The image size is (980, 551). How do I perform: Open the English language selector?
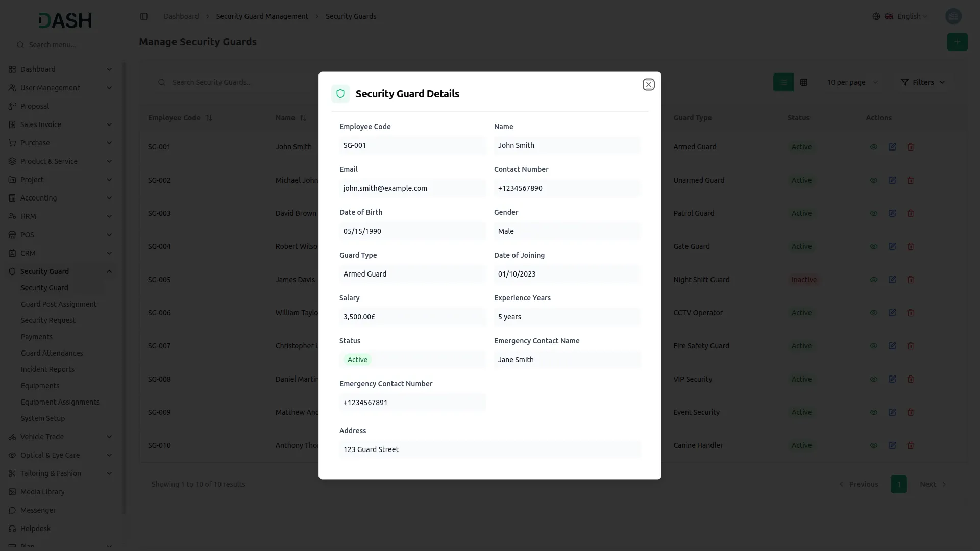click(909, 16)
